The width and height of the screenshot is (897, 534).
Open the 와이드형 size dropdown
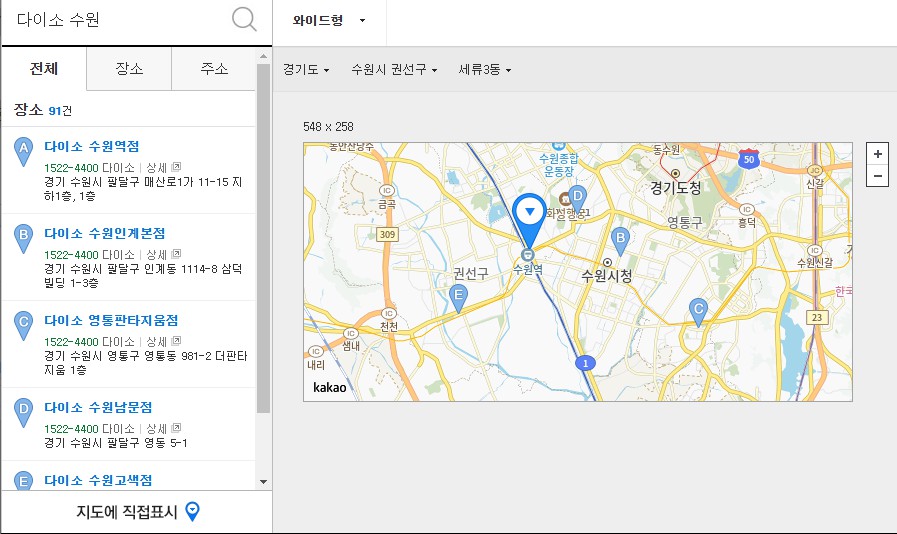point(330,21)
